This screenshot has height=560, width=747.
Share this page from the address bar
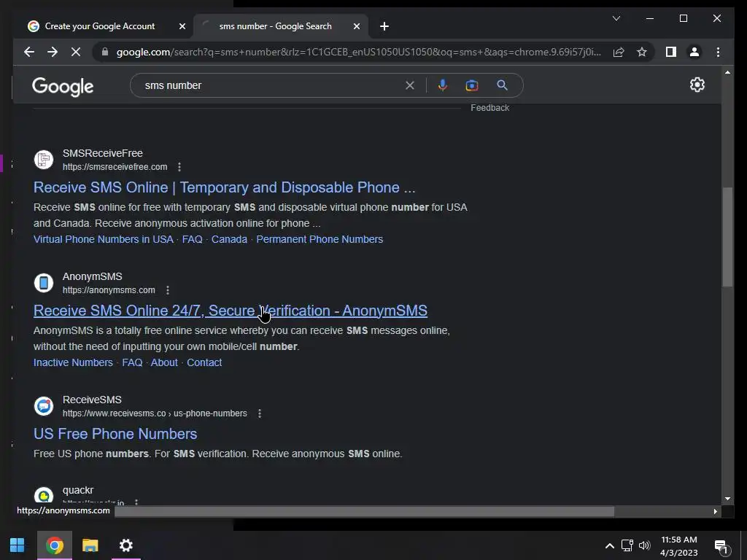pyautogui.click(x=619, y=52)
